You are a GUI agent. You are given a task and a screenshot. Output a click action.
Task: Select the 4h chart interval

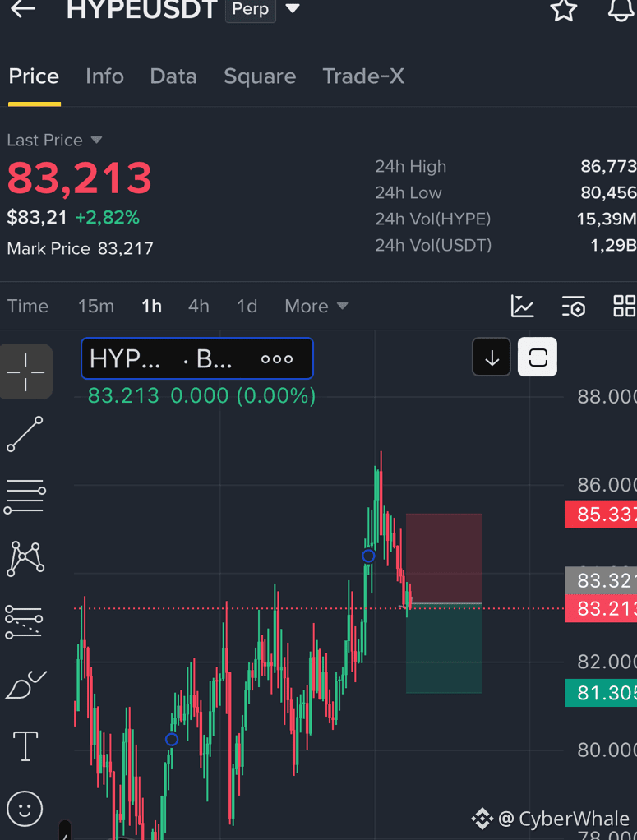[199, 306]
